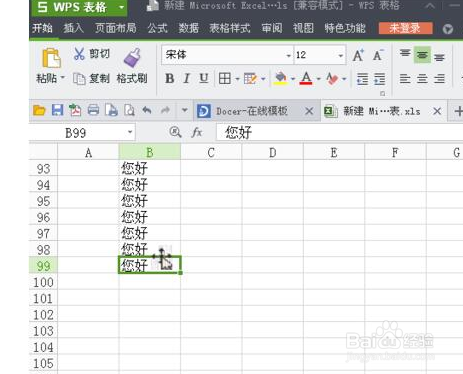Add a new document tab with plus
Viewport: 463px width, 374px height.
coord(458,111)
